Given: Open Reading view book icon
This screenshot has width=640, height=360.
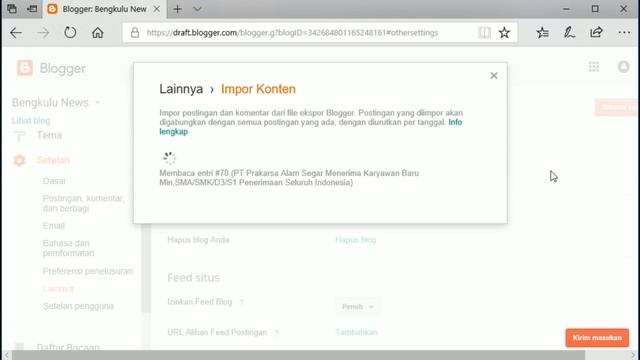Looking at the screenshot, I should 484,33.
